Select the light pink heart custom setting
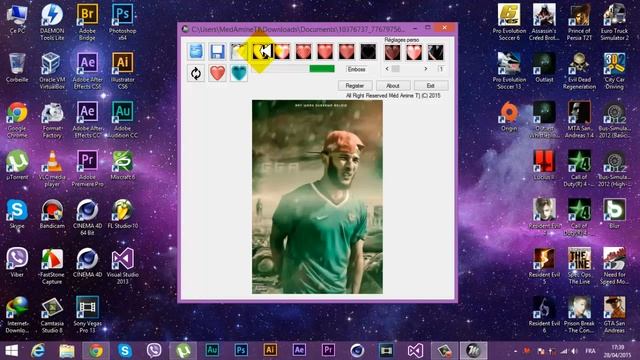 (x=414, y=53)
